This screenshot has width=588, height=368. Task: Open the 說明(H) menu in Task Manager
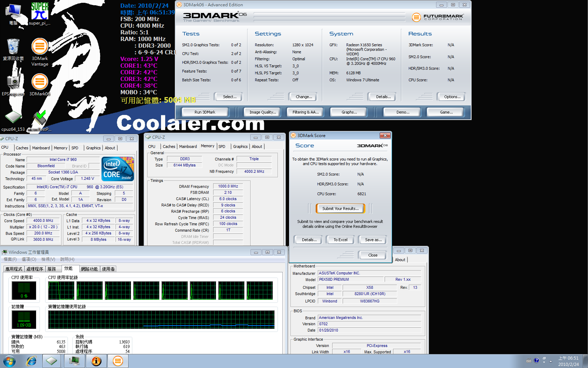click(x=67, y=259)
